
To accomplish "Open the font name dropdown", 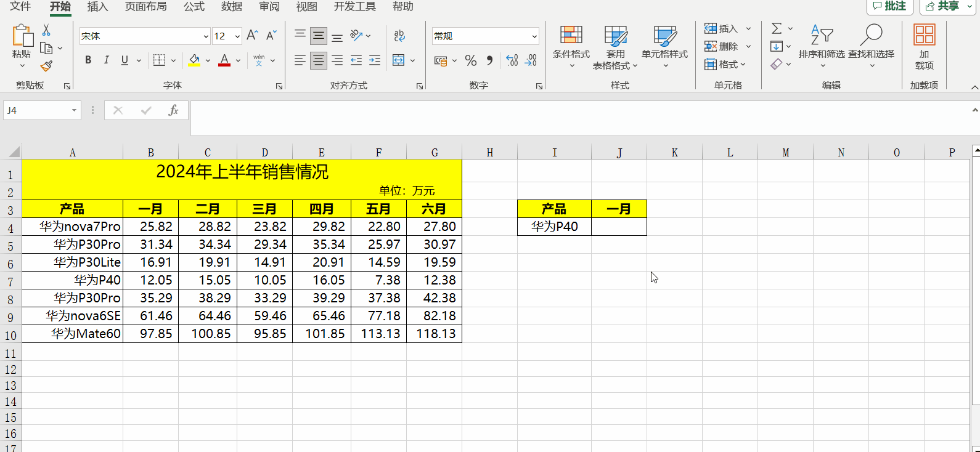I will (x=206, y=36).
